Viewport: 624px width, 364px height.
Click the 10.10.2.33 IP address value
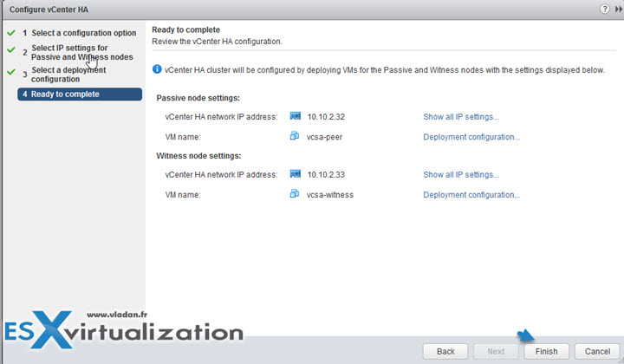coord(326,175)
